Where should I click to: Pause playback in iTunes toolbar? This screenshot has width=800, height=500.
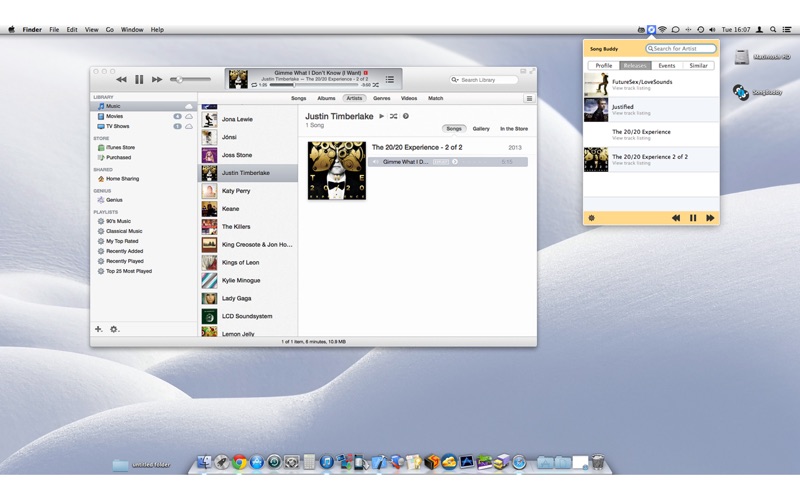point(139,80)
